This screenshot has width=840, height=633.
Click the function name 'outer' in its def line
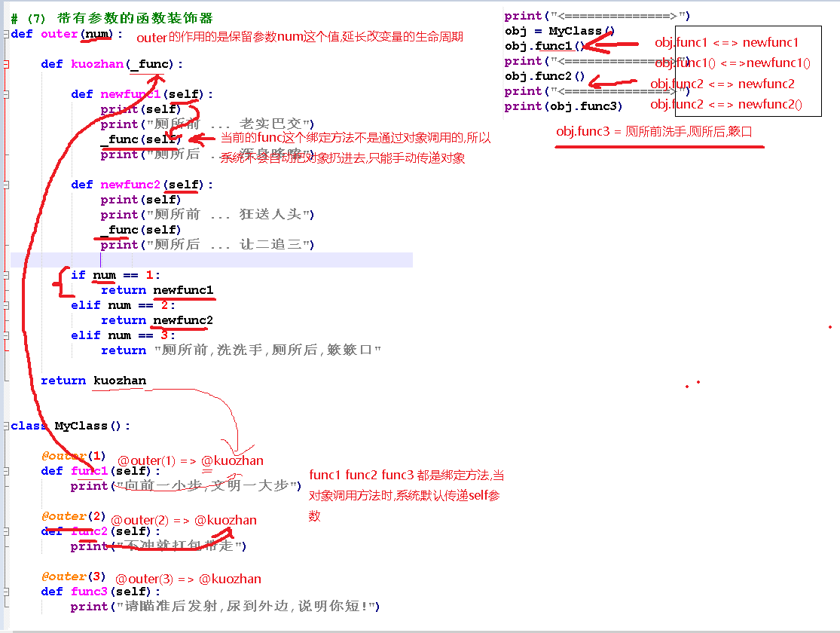point(59,34)
